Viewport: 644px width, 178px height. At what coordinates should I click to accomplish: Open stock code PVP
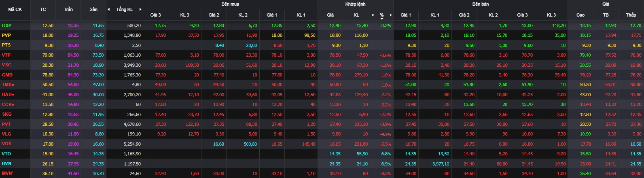[6, 35]
